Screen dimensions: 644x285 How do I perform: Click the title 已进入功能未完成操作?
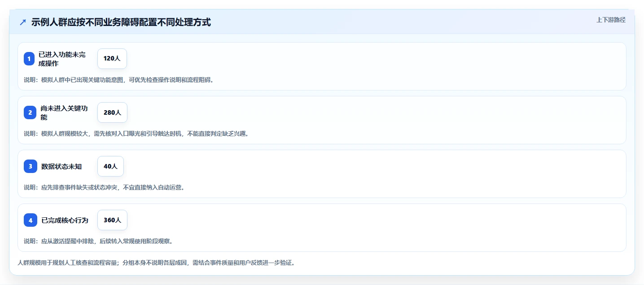click(62, 59)
